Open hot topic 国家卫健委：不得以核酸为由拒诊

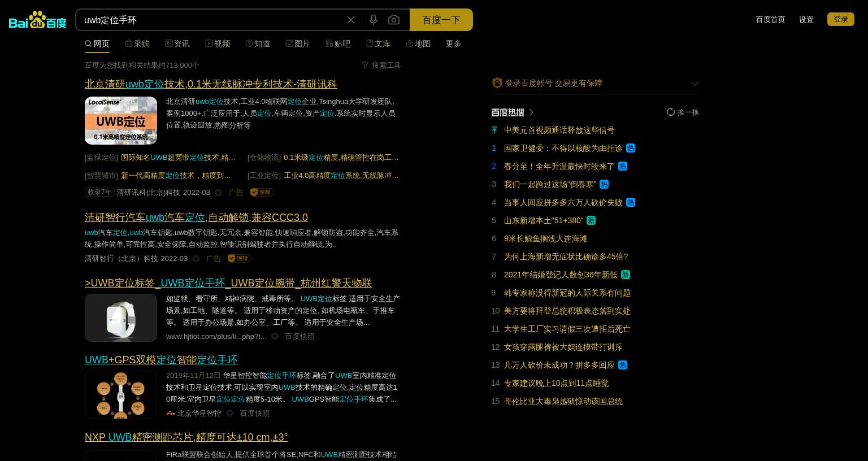pos(563,148)
